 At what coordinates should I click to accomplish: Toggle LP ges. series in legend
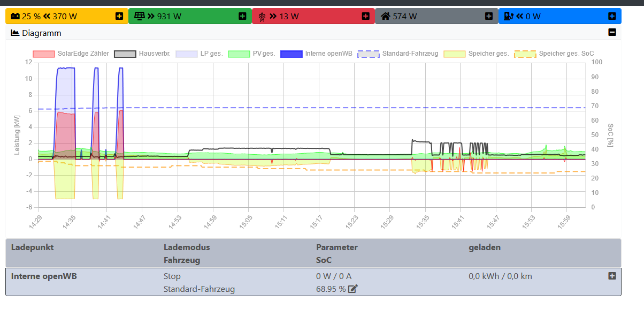pyautogui.click(x=200, y=54)
